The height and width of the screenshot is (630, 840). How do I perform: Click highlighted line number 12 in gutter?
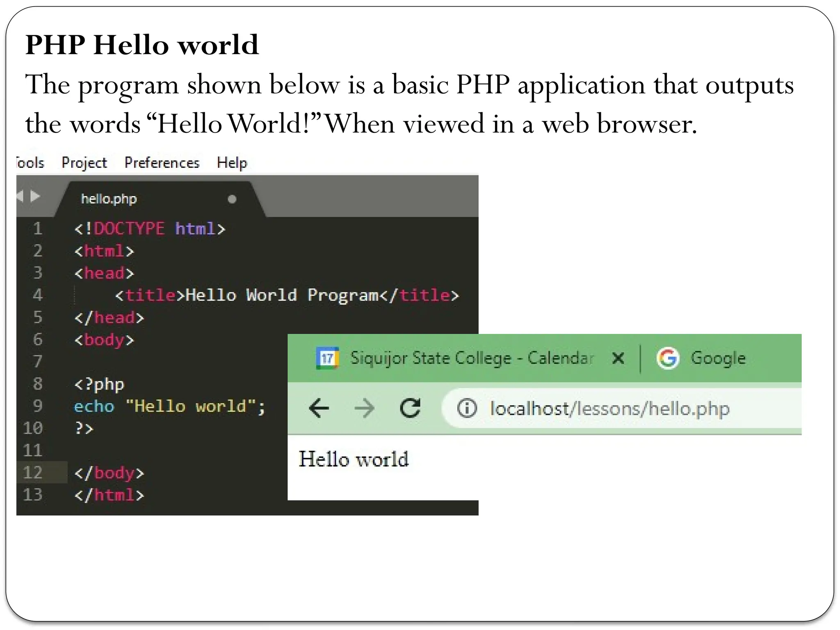[x=33, y=472]
